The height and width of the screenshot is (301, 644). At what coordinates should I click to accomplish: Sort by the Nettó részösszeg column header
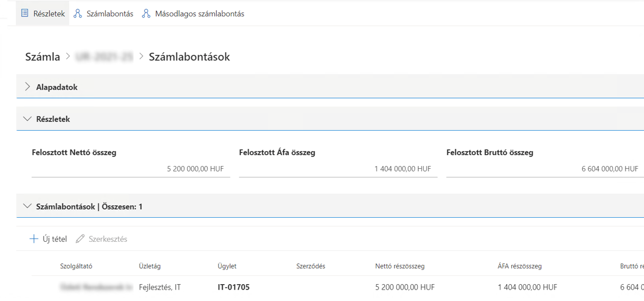coord(399,266)
